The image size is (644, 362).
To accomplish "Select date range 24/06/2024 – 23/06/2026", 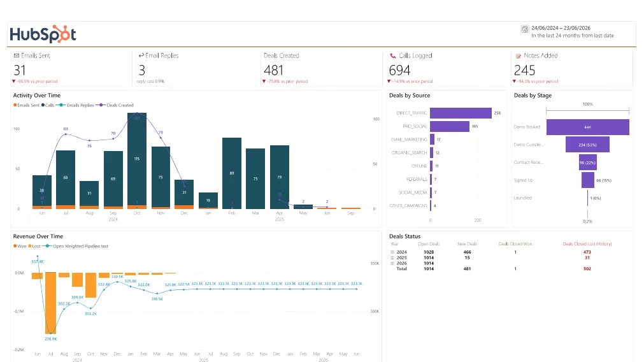I will point(561,28).
